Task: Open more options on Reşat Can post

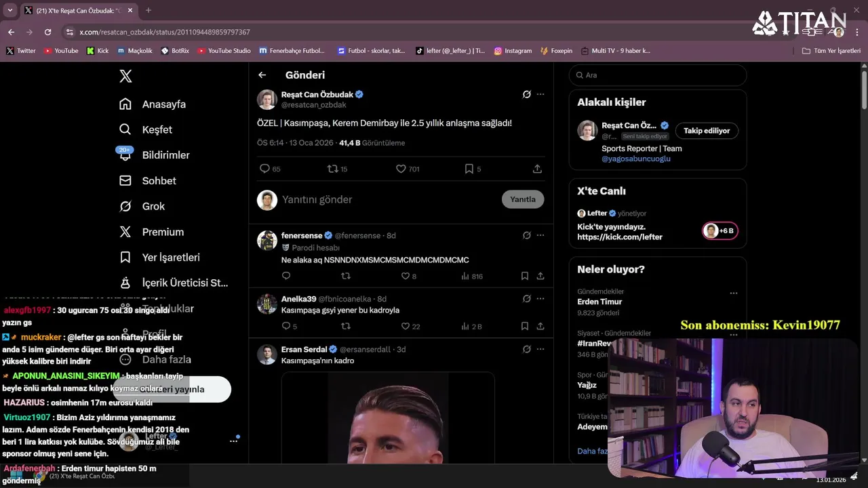Action: pyautogui.click(x=540, y=94)
